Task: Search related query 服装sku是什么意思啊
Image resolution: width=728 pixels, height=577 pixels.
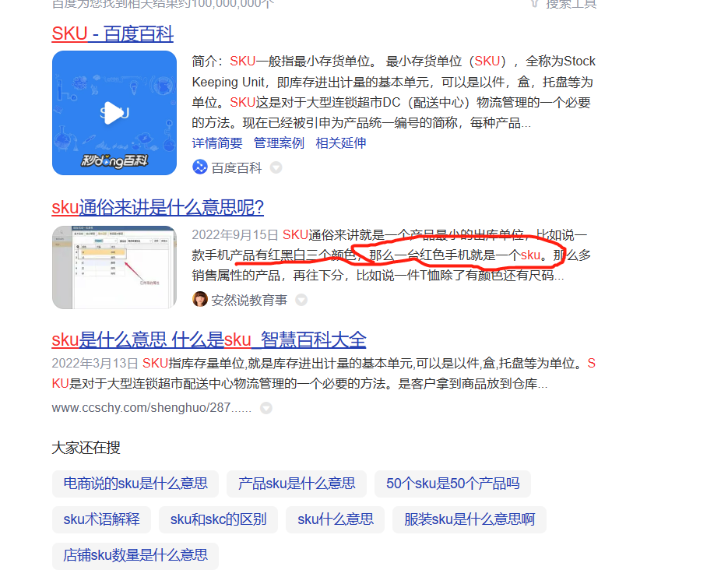Action: click(470, 519)
